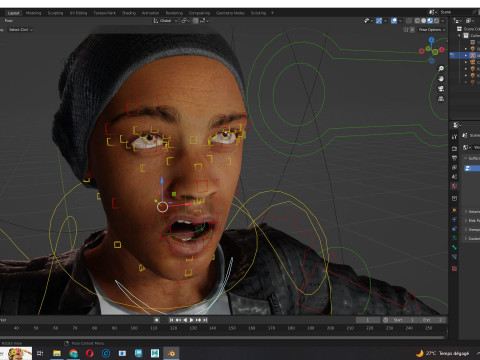Toggle X-Ray view mode
The image size is (480, 360).
pyautogui.click(x=409, y=21)
